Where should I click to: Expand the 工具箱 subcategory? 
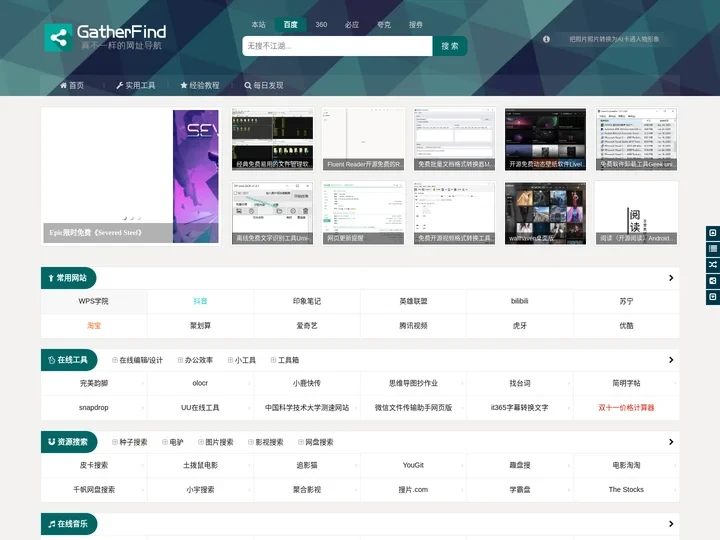click(285, 360)
